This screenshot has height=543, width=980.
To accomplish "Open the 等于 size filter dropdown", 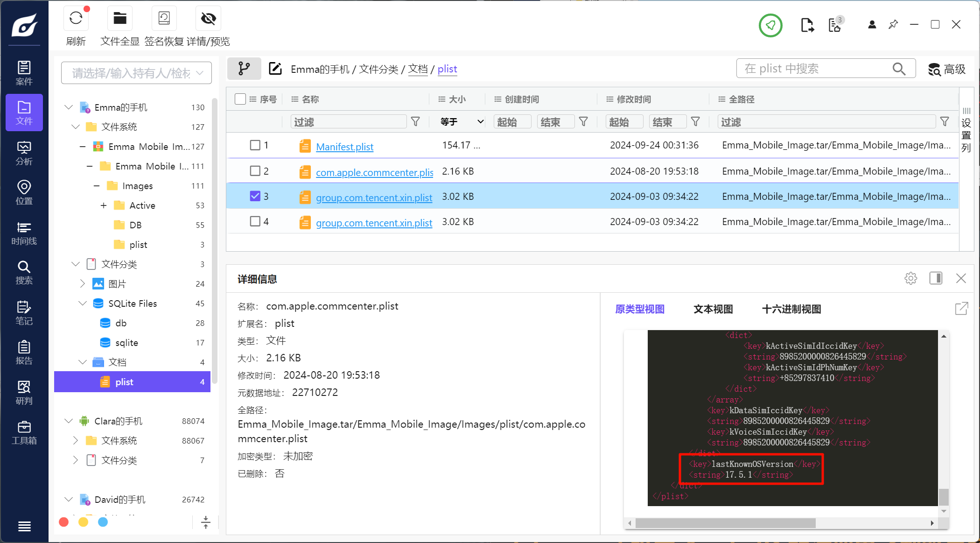I will coord(461,122).
